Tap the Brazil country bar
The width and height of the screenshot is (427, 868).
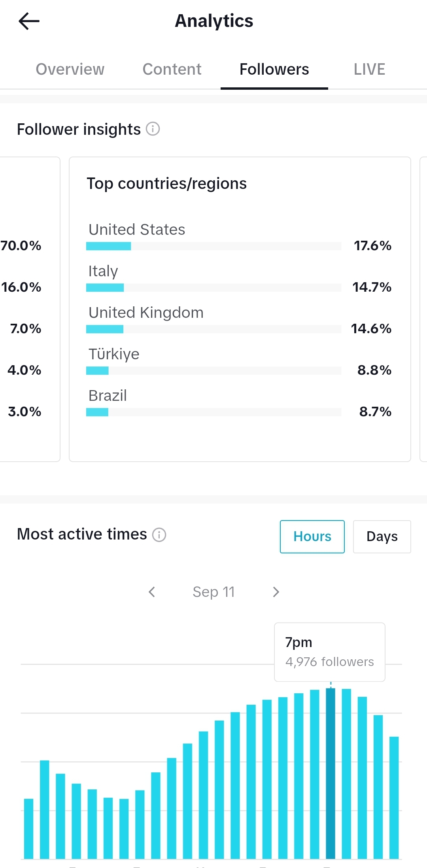(x=214, y=412)
